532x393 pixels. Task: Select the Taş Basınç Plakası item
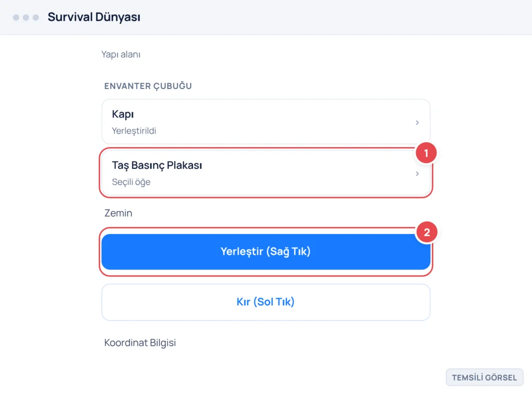[x=265, y=173]
